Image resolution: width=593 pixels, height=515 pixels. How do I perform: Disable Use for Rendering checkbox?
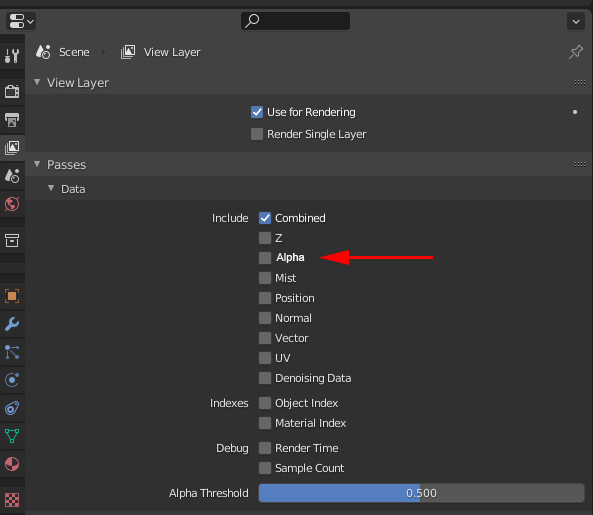[x=257, y=112]
